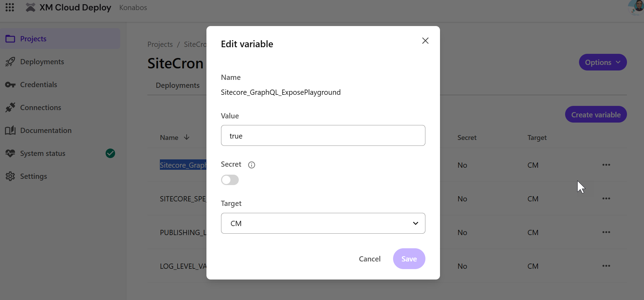Switch to the Deployments tab
Image resolution: width=644 pixels, height=300 pixels.
178,85
